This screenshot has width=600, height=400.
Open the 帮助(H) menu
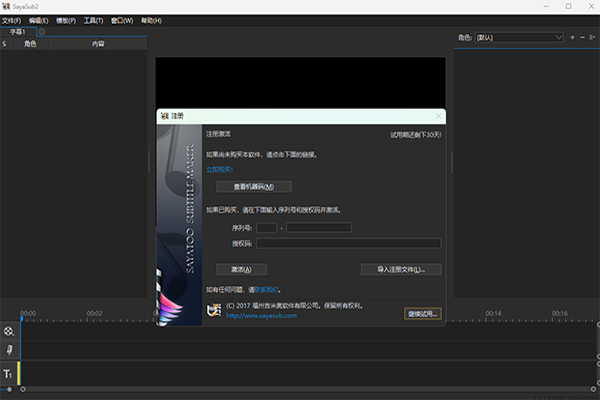[152, 21]
